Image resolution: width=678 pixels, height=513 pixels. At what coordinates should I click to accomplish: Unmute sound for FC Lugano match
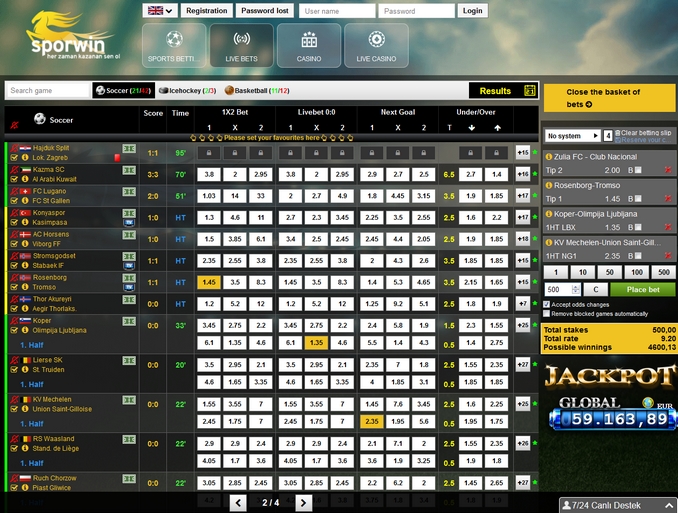pyautogui.click(x=14, y=191)
